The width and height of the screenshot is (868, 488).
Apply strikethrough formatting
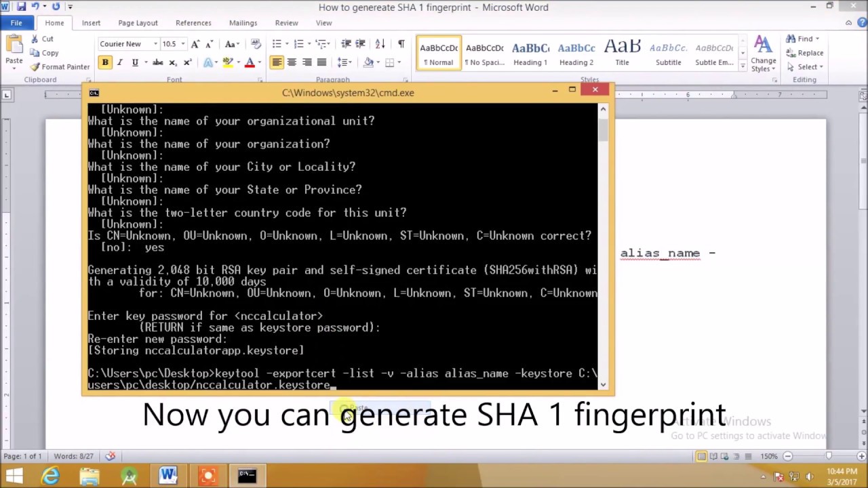pos(157,62)
